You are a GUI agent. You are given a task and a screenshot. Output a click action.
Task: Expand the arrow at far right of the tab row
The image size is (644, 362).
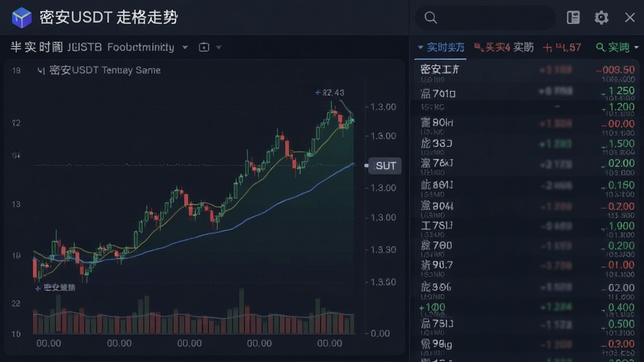636,48
